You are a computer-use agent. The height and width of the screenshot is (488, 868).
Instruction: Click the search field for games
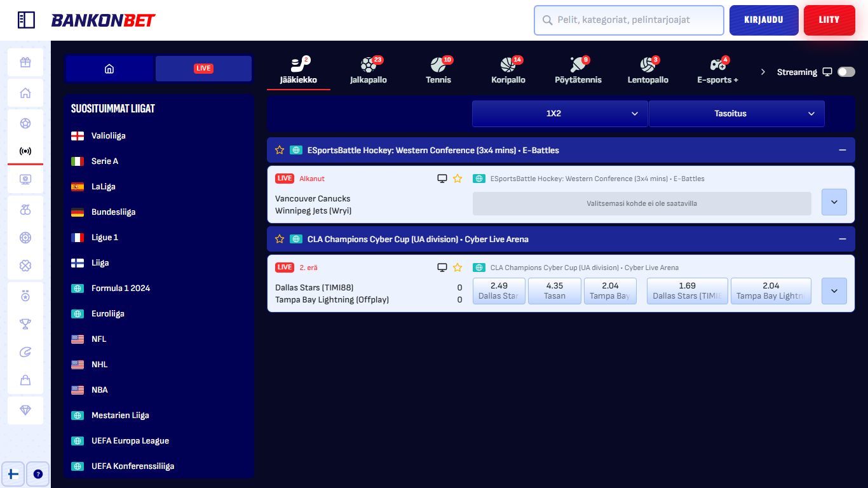pos(629,20)
